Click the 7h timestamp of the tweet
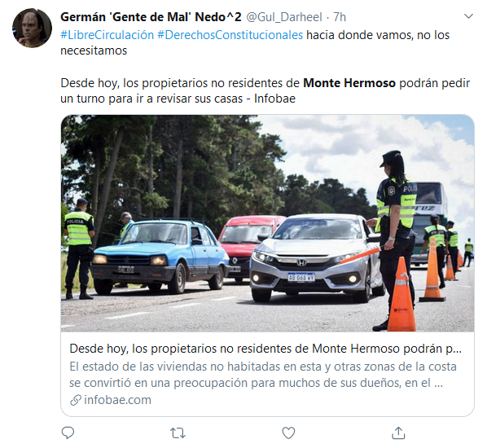The height and width of the screenshot is (448, 487). (x=340, y=17)
